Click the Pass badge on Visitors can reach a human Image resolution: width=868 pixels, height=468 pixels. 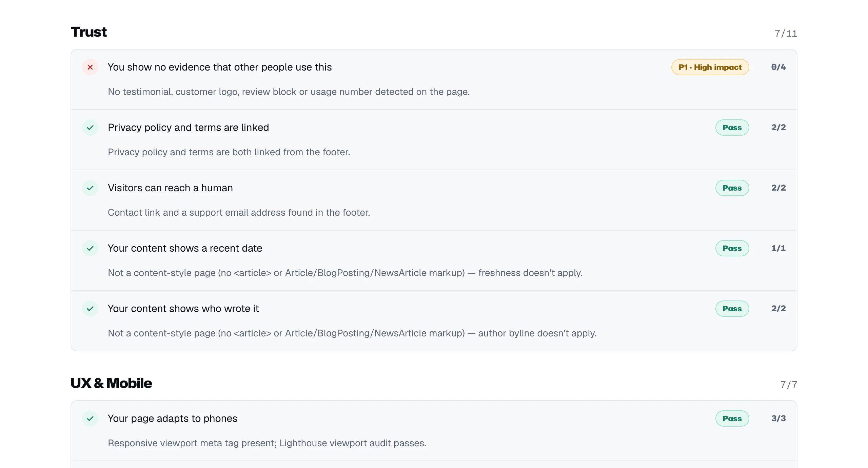coord(732,188)
